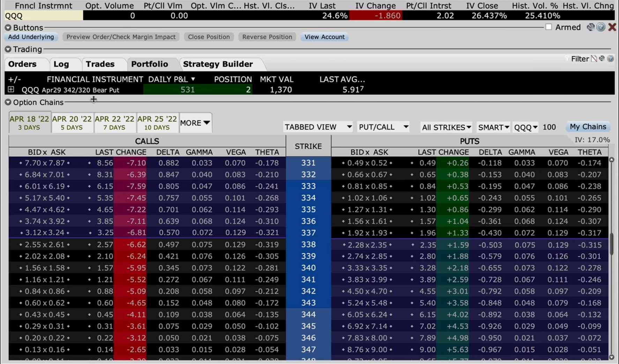Open All STRIKES dropdown
This screenshot has height=364, width=619.
(x=446, y=127)
